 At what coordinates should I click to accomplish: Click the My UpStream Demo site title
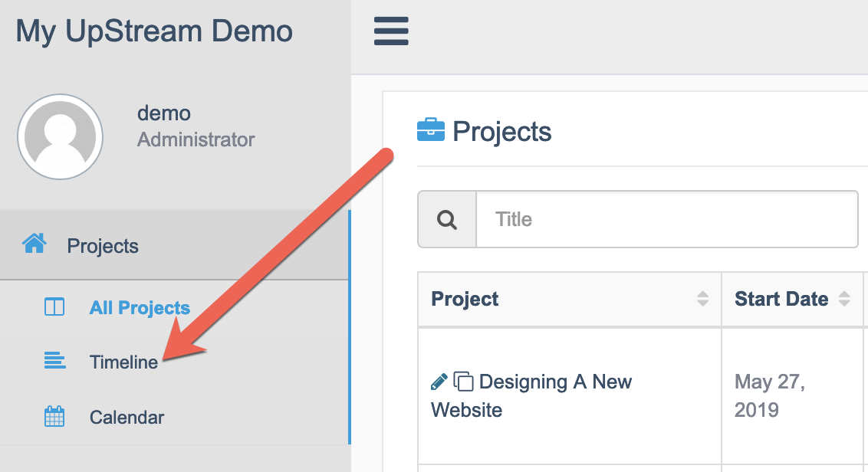[153, 31]
